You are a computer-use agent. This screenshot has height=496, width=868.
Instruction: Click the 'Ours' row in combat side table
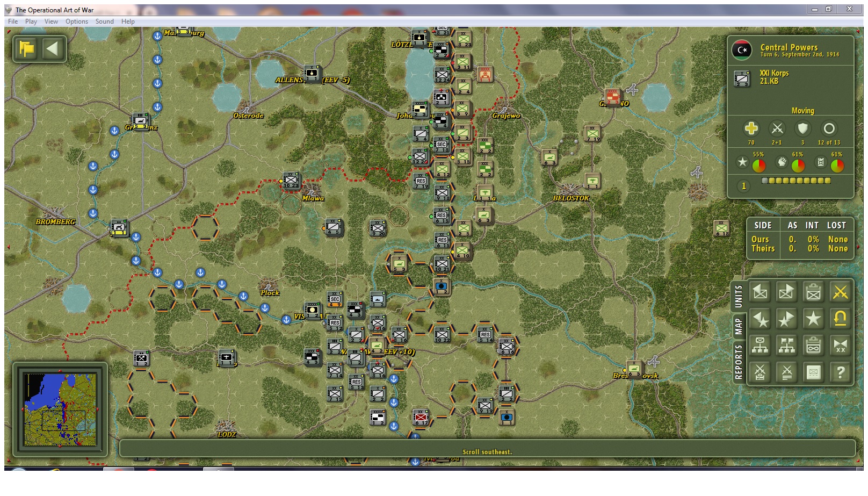(x=799, y=239)
